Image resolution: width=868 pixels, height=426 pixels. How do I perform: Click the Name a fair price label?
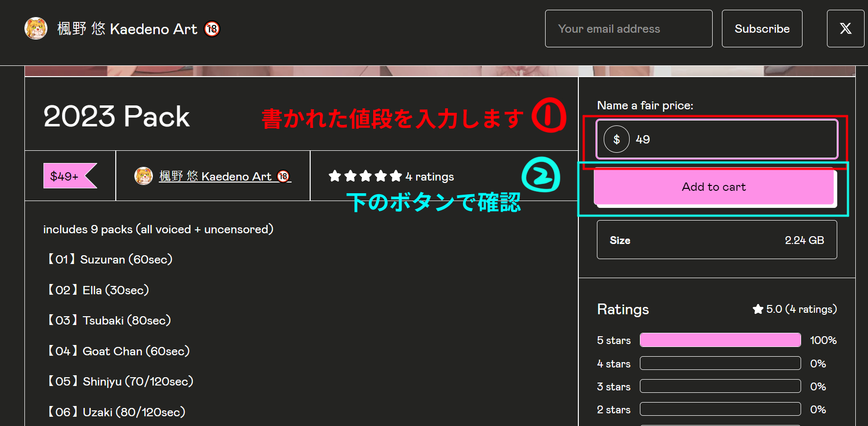click(x=645, y=105)
